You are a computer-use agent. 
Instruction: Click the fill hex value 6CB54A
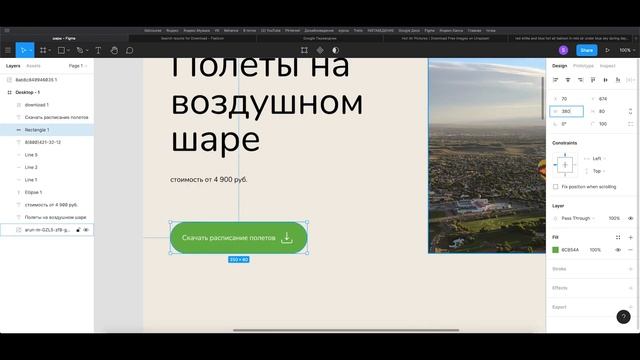pos(570,250)
